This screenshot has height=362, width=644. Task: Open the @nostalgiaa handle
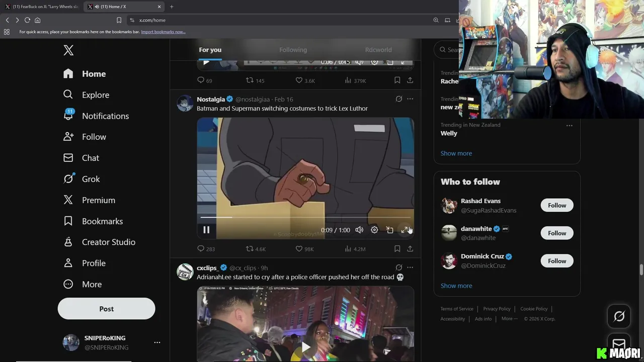pos(253,100)
